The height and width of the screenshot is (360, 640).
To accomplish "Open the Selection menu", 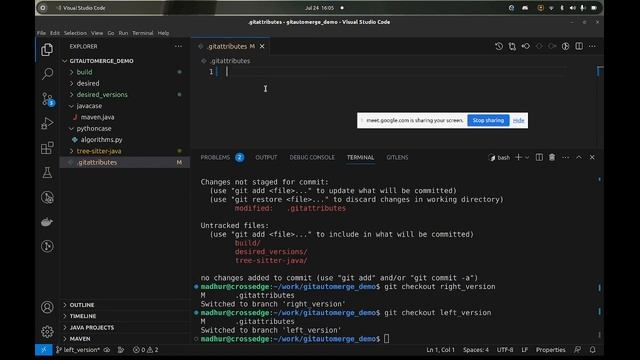I will 75,33.
